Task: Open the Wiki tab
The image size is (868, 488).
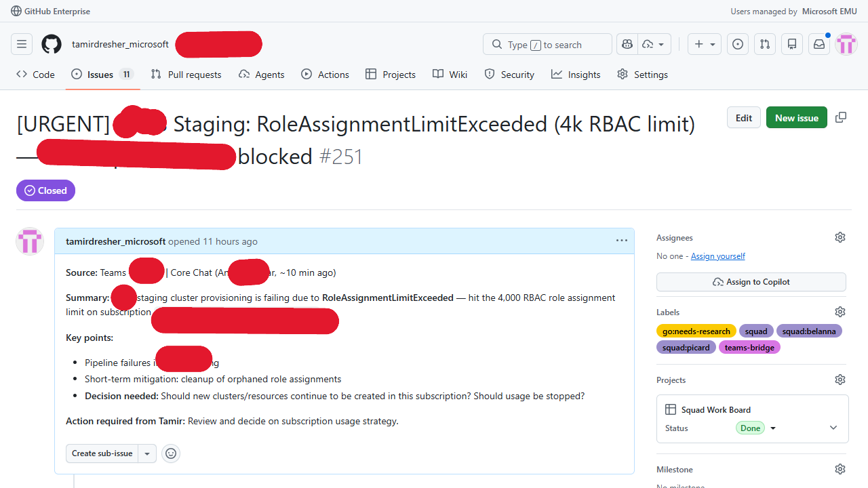Action: pyautogui.click(x=450, y=74)
